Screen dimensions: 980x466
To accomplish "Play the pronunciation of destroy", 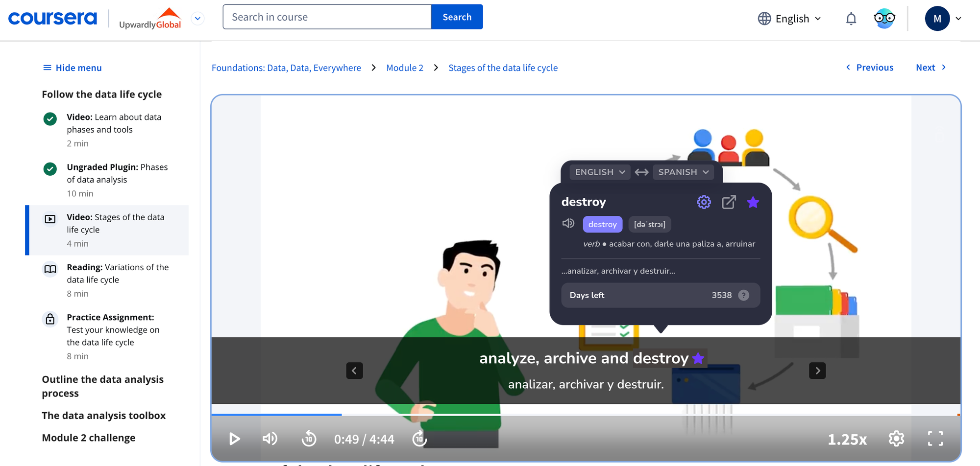I will (x=568, y=224).
